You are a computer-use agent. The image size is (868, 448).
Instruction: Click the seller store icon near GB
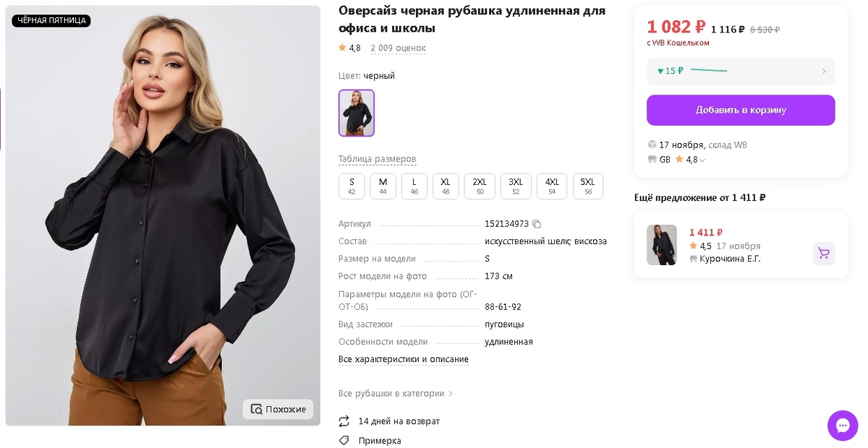(652, 160)
